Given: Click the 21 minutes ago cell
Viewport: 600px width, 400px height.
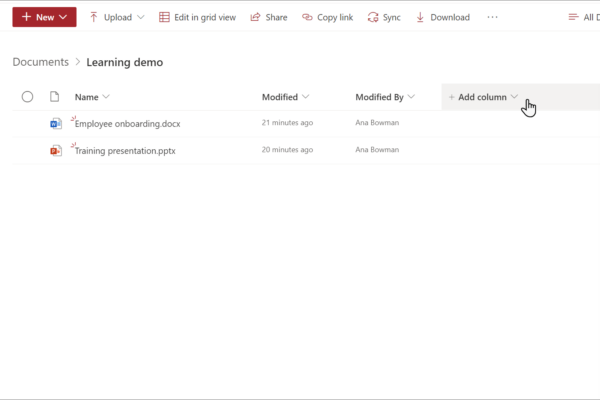Looking at the screenshot, I should (287, 122).
